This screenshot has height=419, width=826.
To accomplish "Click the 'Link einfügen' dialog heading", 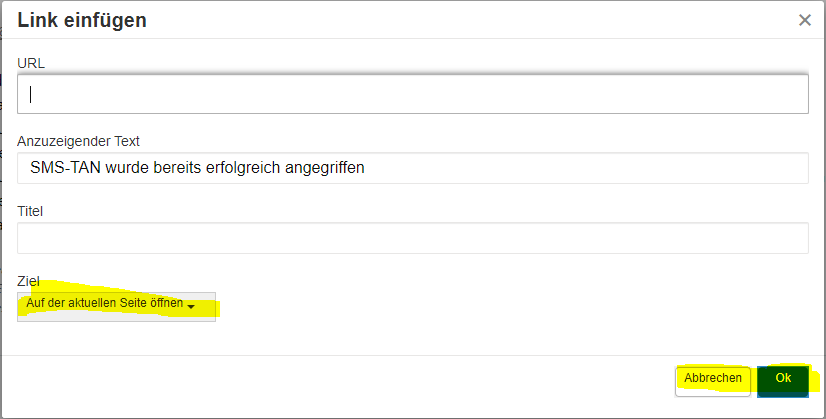I will (82, 21).
